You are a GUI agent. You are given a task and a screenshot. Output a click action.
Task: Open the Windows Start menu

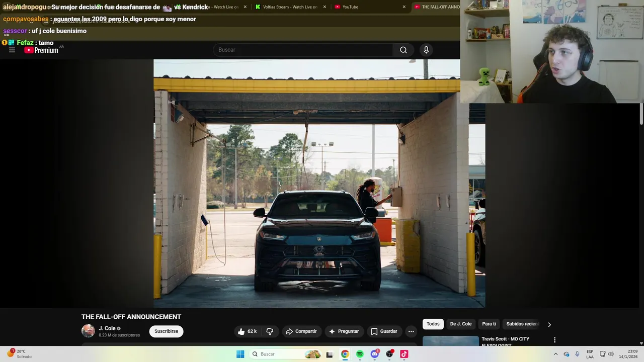(240, 354)
